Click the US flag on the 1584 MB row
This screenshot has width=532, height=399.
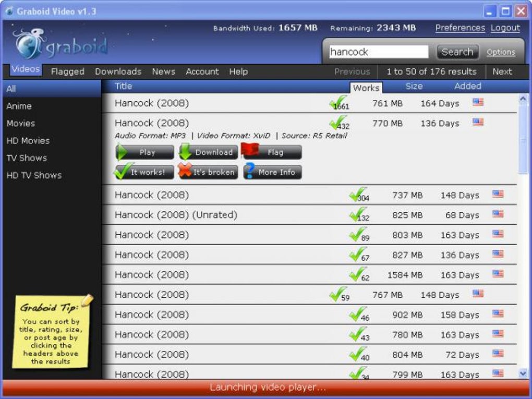[x=498, y=274]
